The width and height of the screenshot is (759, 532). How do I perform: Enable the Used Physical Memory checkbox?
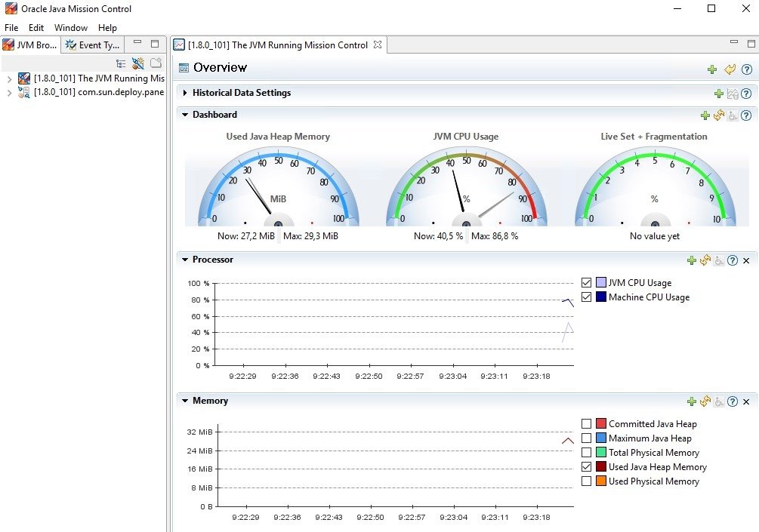coord(586,481)
